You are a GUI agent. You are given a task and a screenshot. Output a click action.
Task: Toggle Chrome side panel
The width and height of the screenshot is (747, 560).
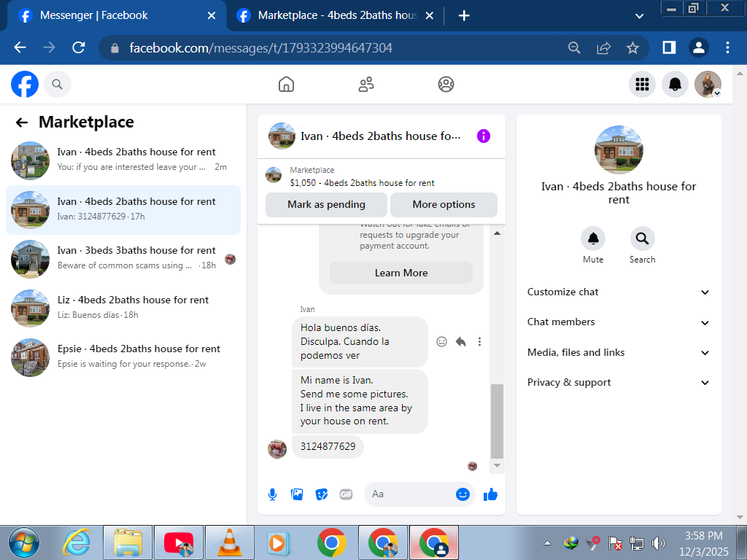669,47
